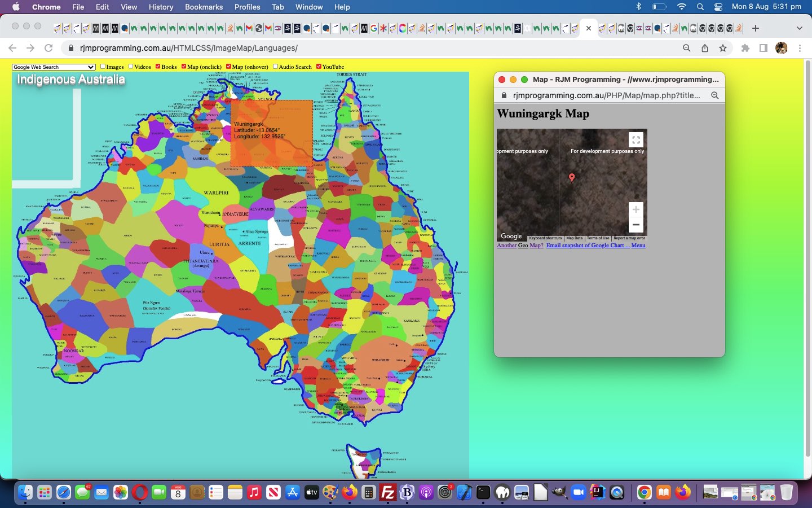The width and height of the screenshot is (812, 508).
Task: Enable the Audio Search checkbox
Action: [x=275, y=67]
